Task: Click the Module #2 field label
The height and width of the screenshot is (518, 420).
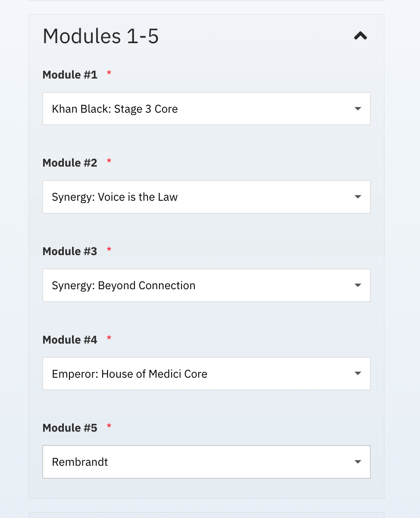Action: pyautogui.click(x=70, y=163)
